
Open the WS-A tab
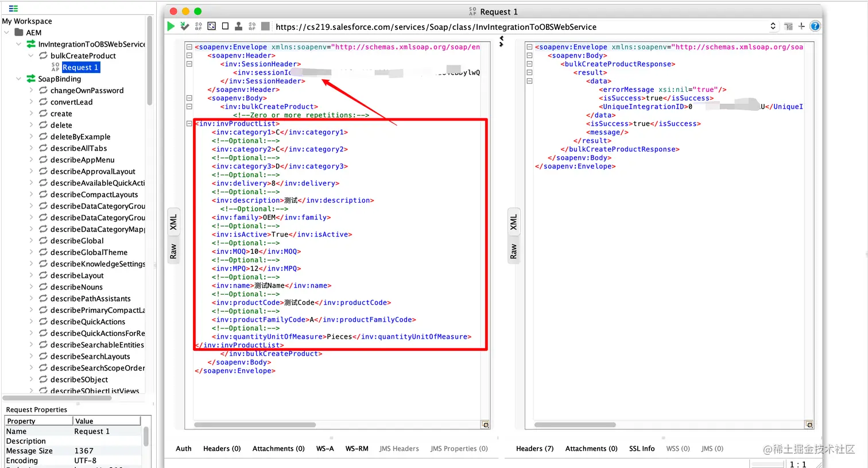pos(325,448)
